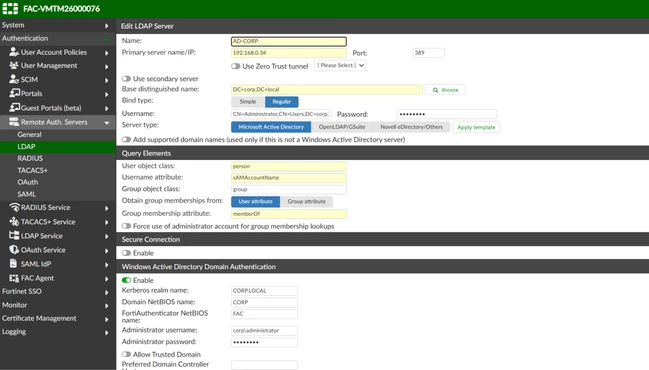This screenshot has width=649, height=370.
Task: Collapse Remote Auth. Servers submenu arrow
Action: [x=106, y=123]
